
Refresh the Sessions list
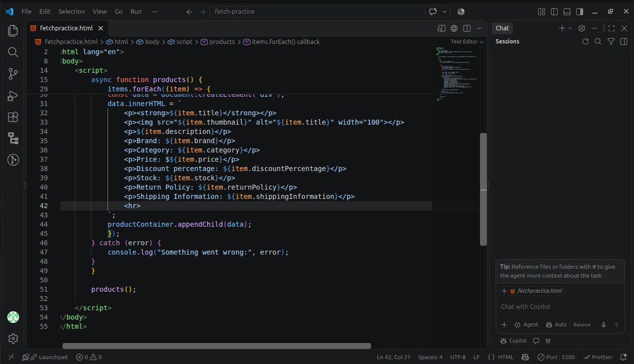pyautogui.click(x=585, y=41)
